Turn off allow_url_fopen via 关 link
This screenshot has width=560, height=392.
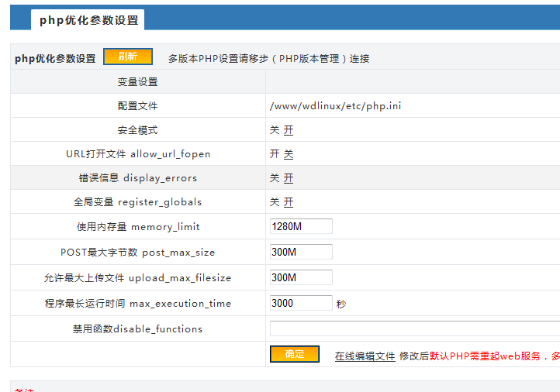(x=289, y=154)
